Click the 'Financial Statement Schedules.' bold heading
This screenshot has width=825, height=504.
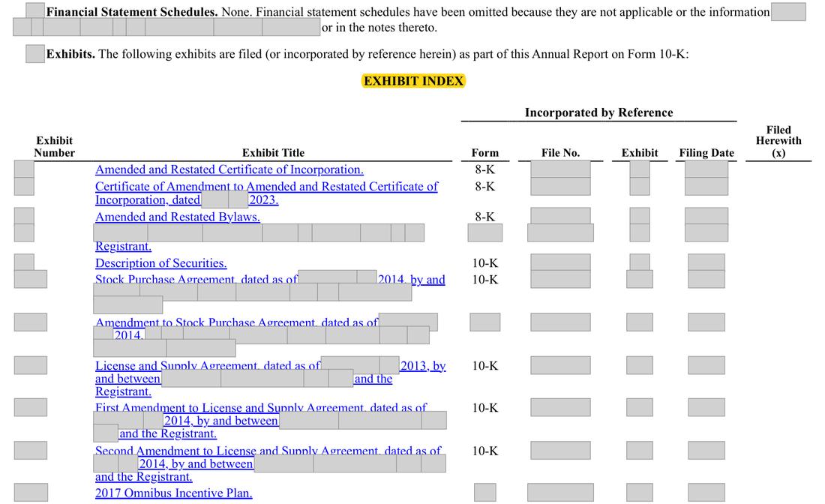coord(131,12)
